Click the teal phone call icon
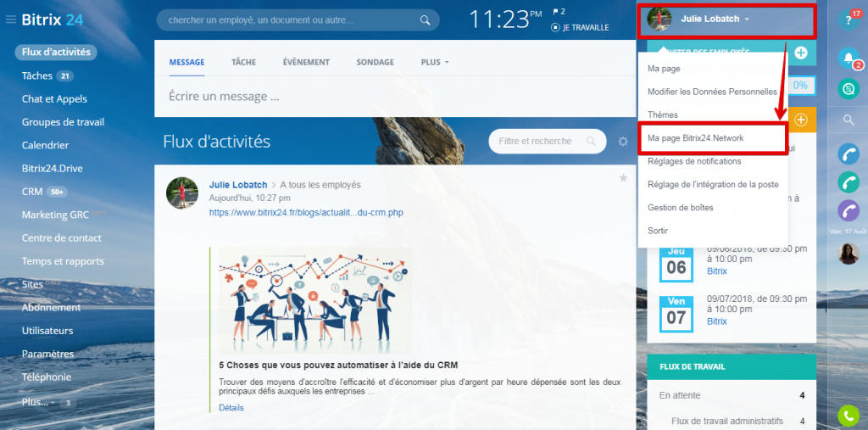Image resolution: width=868 pixels, height=430 pixels. [x=848, y=181]
